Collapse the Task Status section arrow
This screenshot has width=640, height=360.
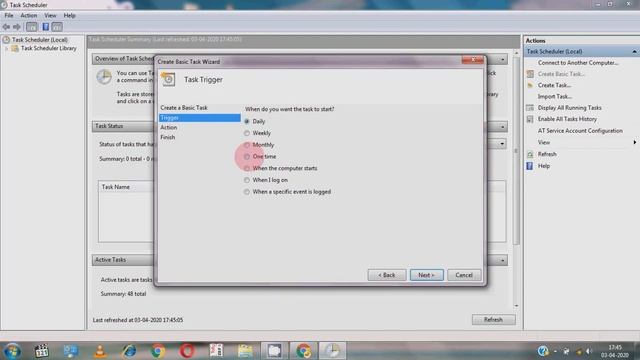pyautogui.click(x=502, y=127)
